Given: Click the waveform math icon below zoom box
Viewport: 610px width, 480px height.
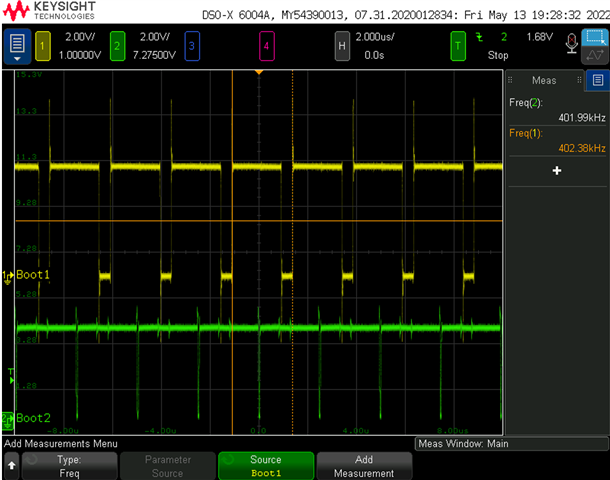Looking at the screenshot, I should [x=595, y=55].
